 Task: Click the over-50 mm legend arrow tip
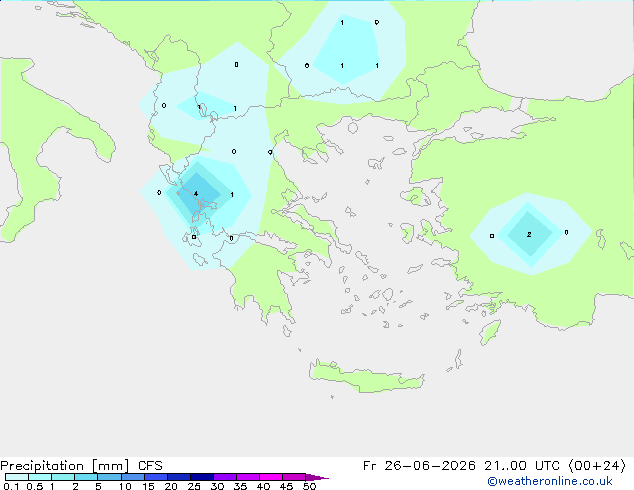pyautogui.click(x=317, y=477)
